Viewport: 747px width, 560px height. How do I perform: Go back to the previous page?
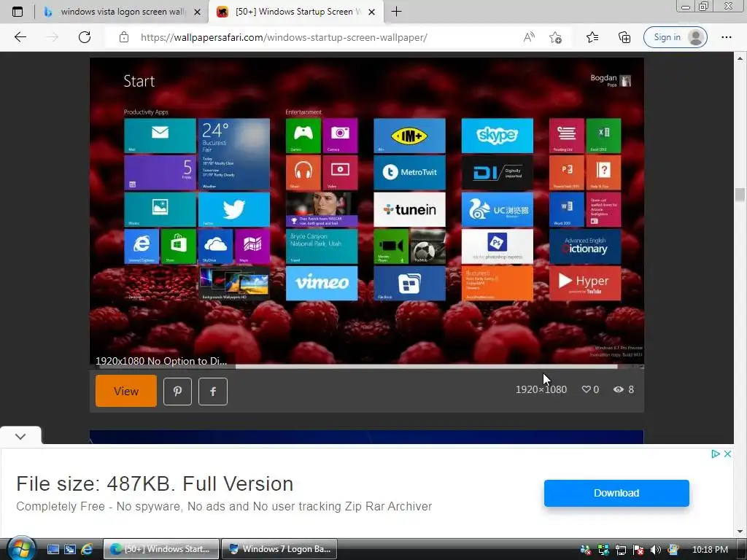20,37
